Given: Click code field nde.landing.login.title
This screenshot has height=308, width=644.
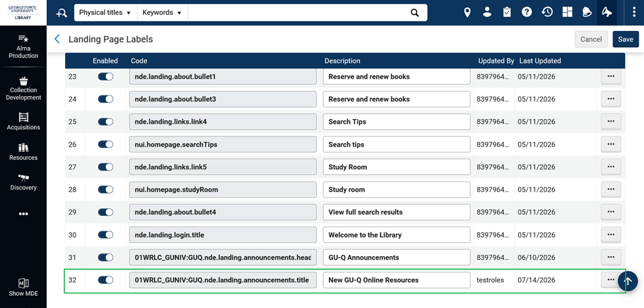Looking at the screenshot, I should pos(222,235).
